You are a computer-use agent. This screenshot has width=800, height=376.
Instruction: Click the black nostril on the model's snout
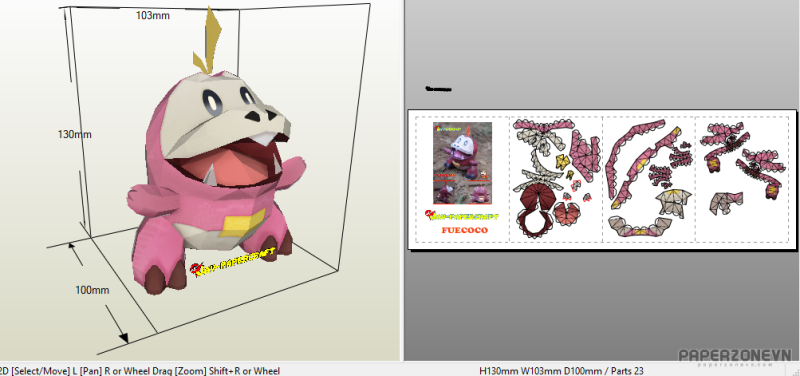[254, 116]
